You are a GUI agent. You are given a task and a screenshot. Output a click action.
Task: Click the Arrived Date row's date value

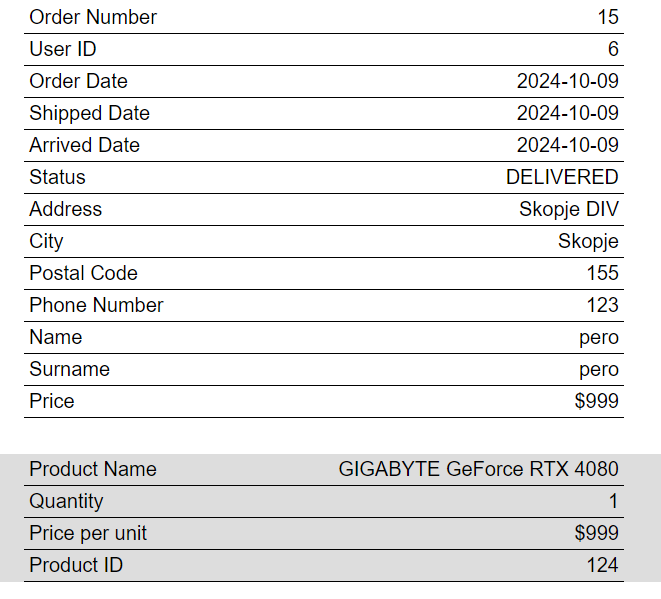point(567,145)
